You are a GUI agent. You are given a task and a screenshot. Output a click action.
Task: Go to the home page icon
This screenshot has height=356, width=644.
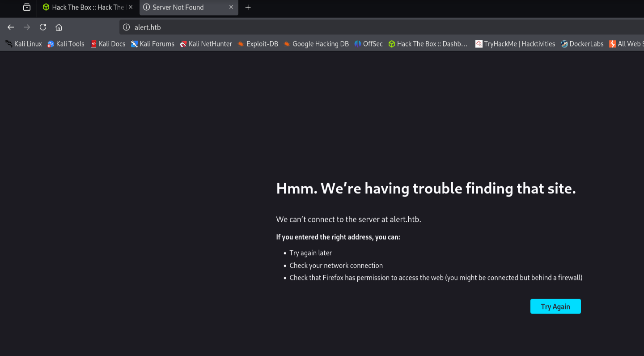[59, 27]
